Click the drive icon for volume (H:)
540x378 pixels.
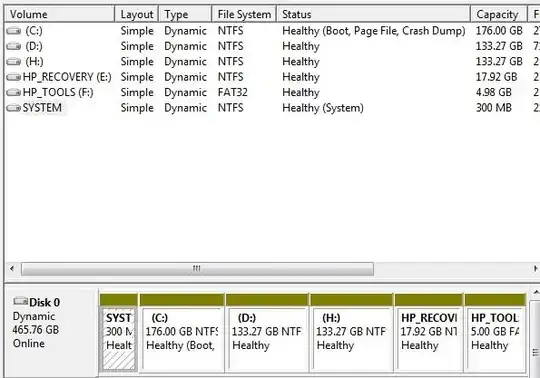[14, 62]
